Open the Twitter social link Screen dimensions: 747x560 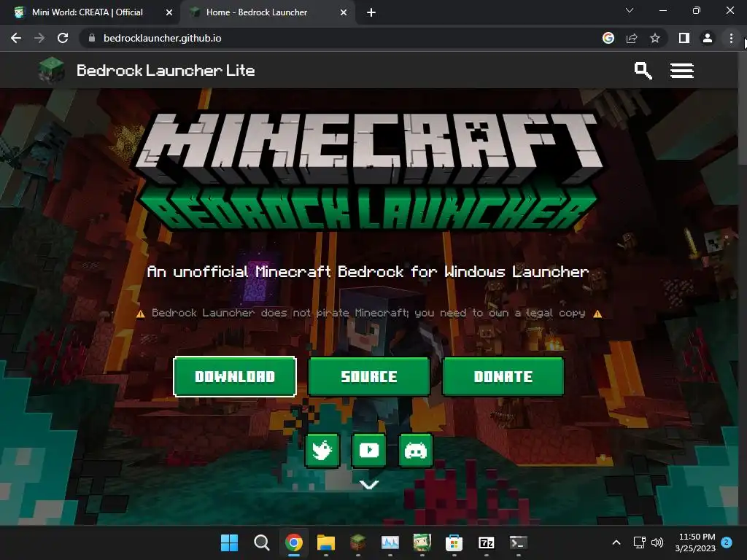[322, 450]
